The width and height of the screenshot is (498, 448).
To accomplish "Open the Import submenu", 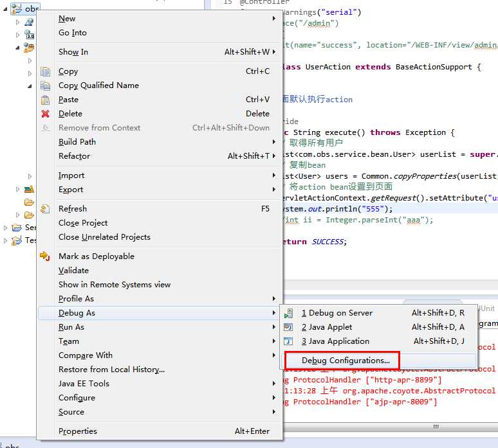I will coord(160,175).
